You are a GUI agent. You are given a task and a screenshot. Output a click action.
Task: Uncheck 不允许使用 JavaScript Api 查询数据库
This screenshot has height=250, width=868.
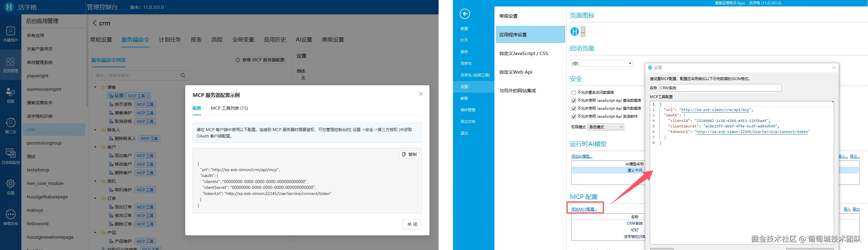[573, 101]
